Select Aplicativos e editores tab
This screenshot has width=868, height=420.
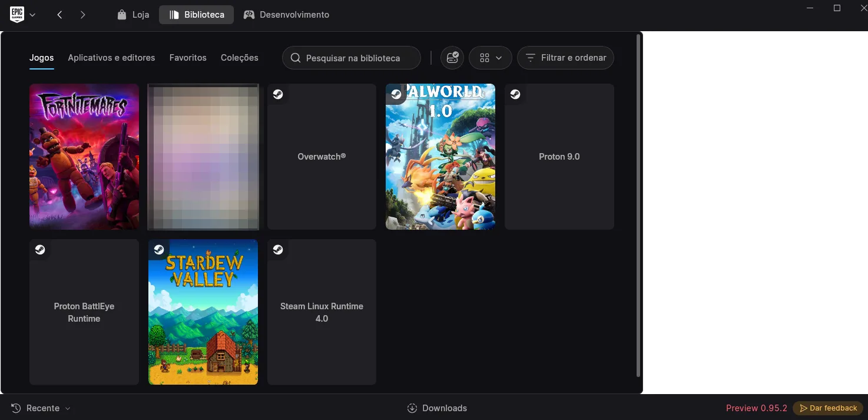point(111,58)
